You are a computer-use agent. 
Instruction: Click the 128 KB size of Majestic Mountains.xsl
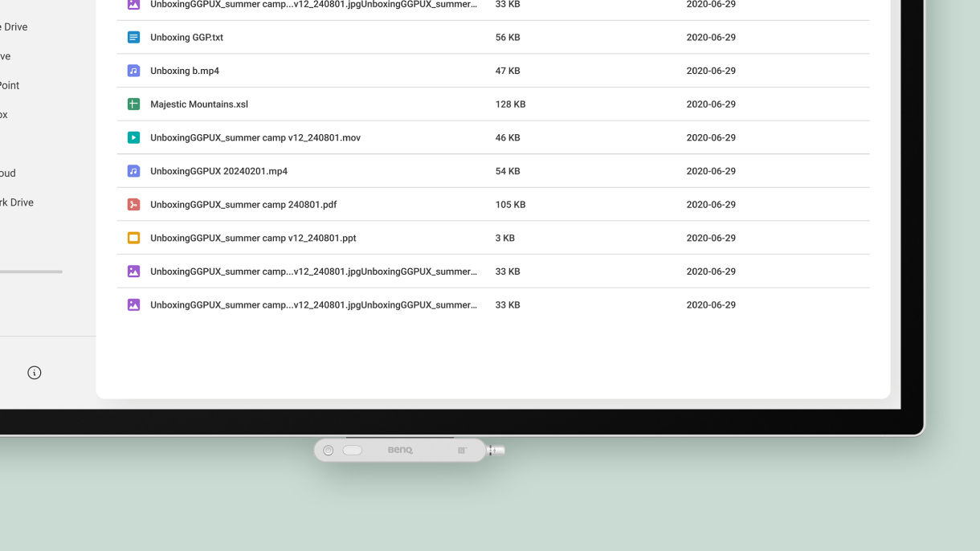(510, 104)
